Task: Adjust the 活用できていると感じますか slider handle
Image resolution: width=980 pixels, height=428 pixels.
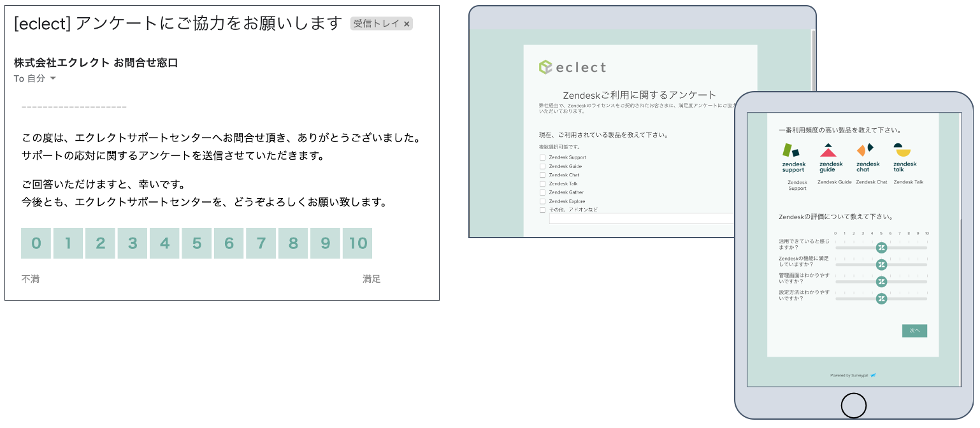Action: (881, 248)
